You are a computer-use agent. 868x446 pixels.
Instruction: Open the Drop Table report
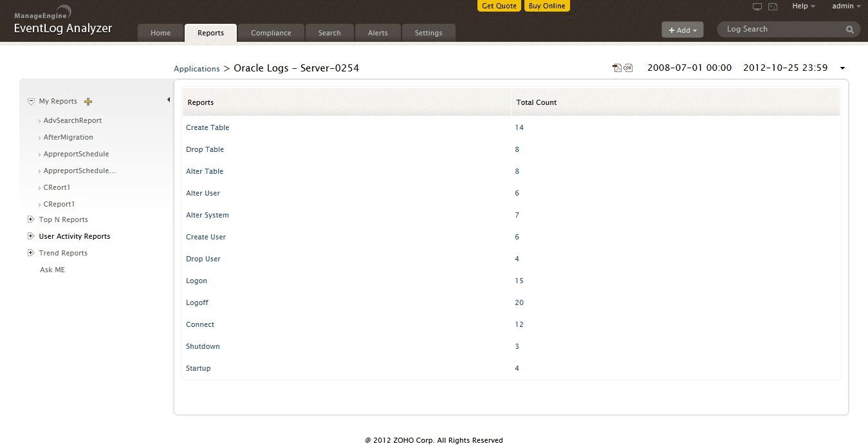point(205,149)
